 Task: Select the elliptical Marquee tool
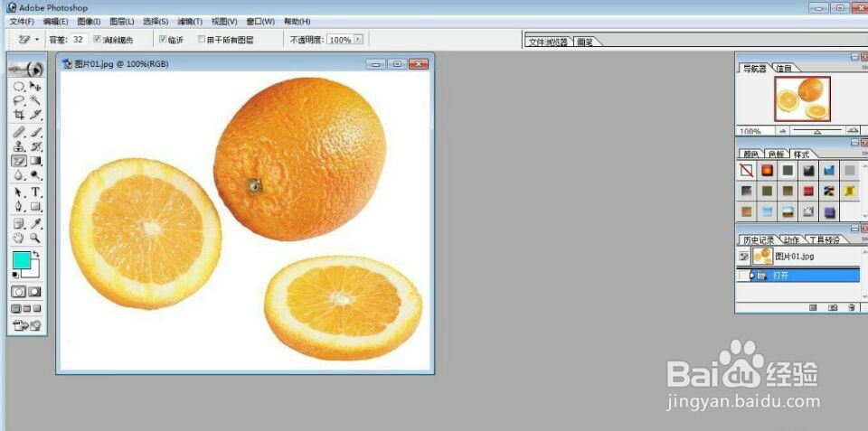[x=19, y=87]
